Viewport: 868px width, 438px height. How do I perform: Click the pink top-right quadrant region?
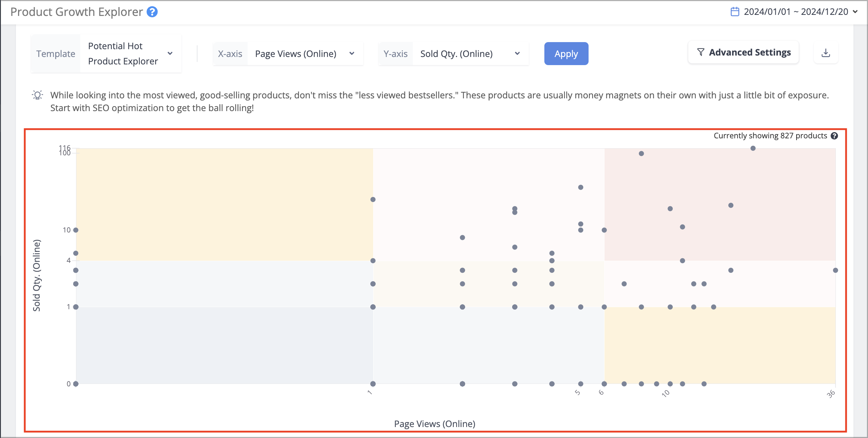720,204
